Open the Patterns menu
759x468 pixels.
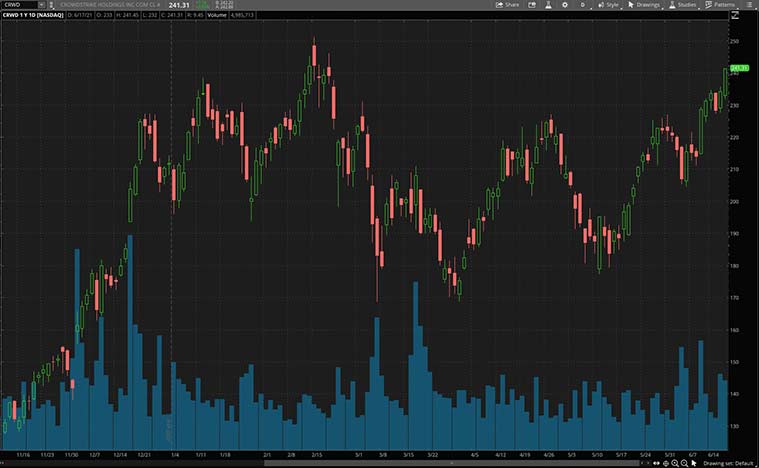[x=720, y=5]
